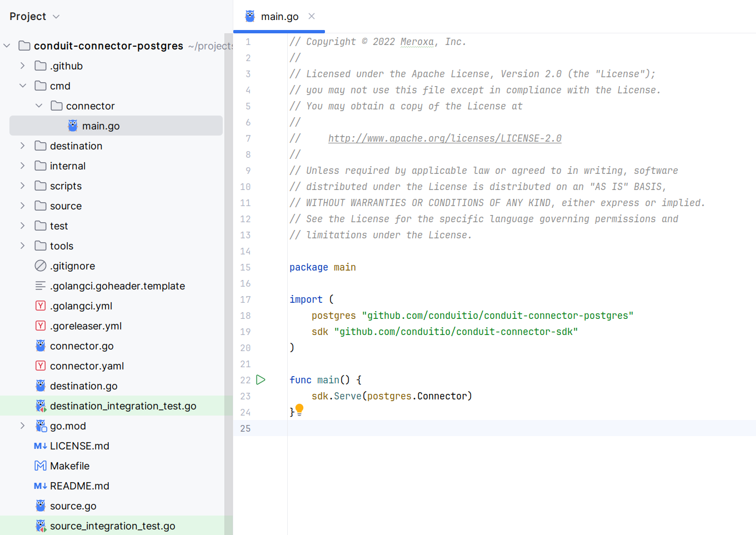Click the YAML icon next to .goreleaser.yml
The width and height of the screenshot is (756, 535).
(41, 326)
